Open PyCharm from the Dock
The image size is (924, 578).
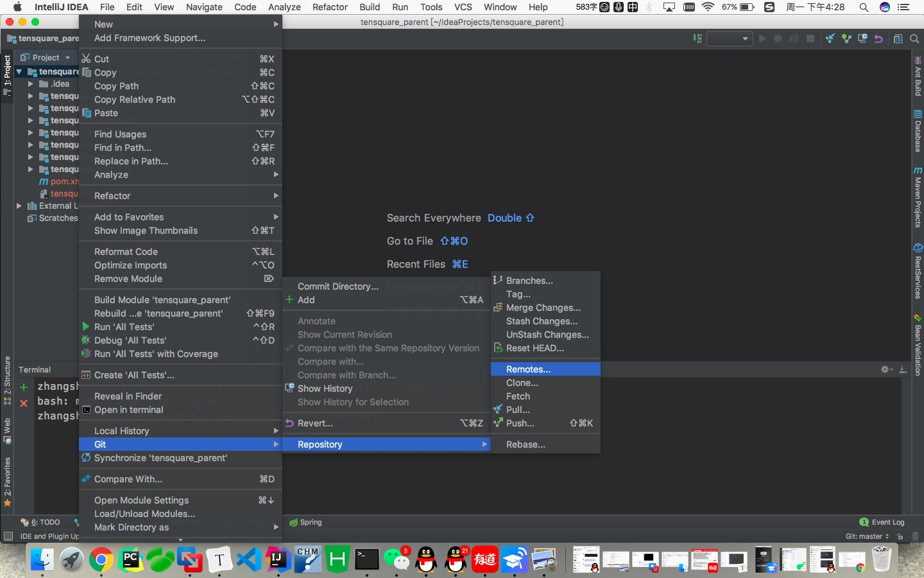click(131, 560)
